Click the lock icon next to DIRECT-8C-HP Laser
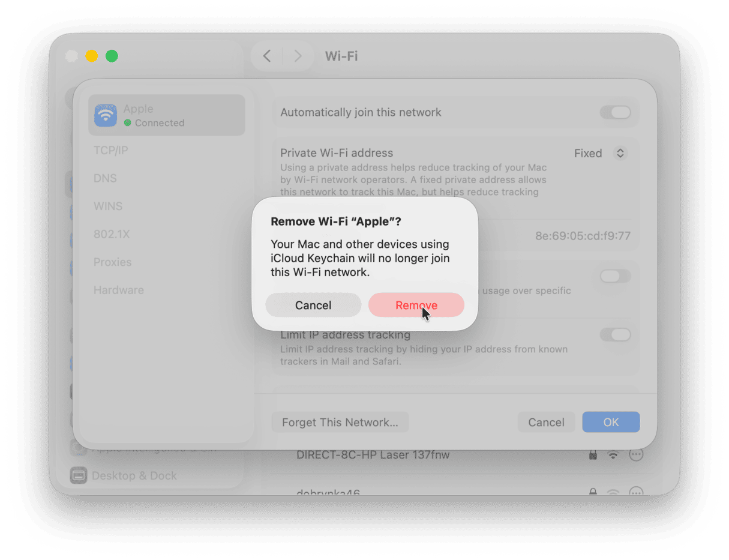The width and height of the screenshot is (729, 560). click(593, 455)
